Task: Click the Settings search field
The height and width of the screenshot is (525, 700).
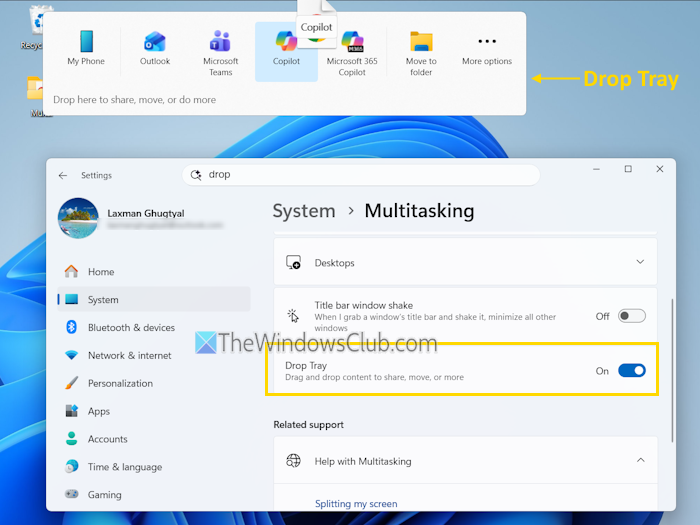Action: click(x=361, y=175)
